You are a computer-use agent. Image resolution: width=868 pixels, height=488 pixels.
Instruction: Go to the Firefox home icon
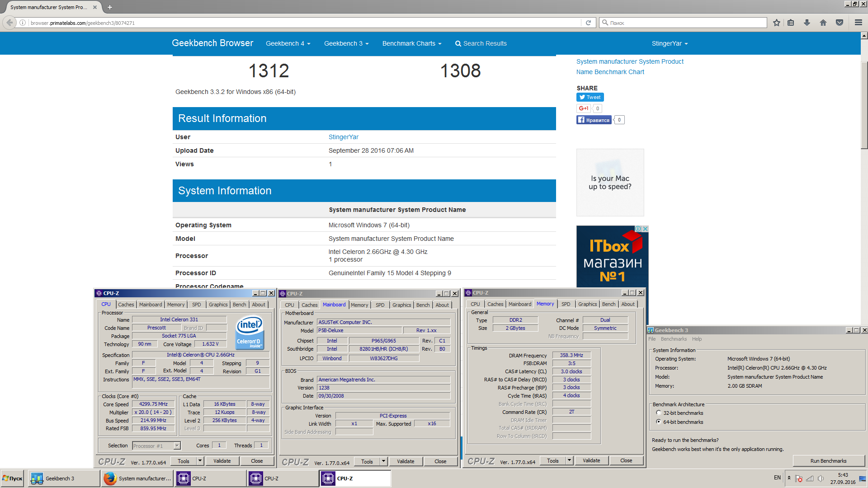823,23
